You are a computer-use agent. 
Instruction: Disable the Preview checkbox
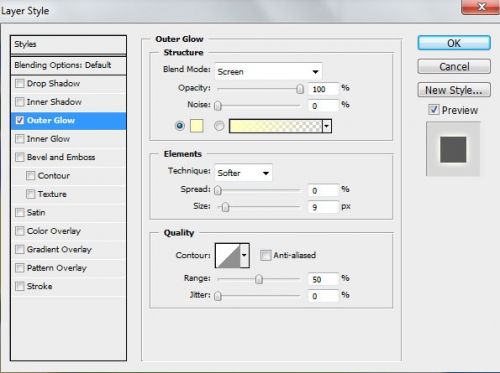point(434,110)
